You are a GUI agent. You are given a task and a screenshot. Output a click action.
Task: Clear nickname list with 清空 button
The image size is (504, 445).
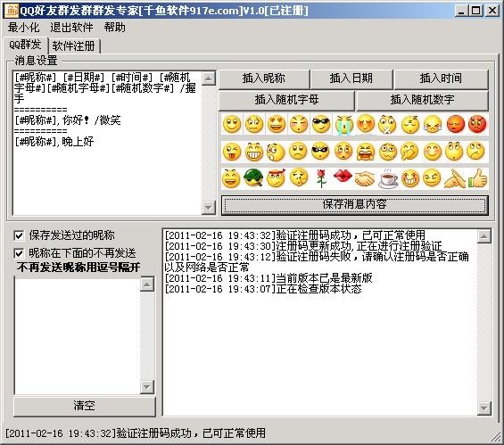pos(84,406)
